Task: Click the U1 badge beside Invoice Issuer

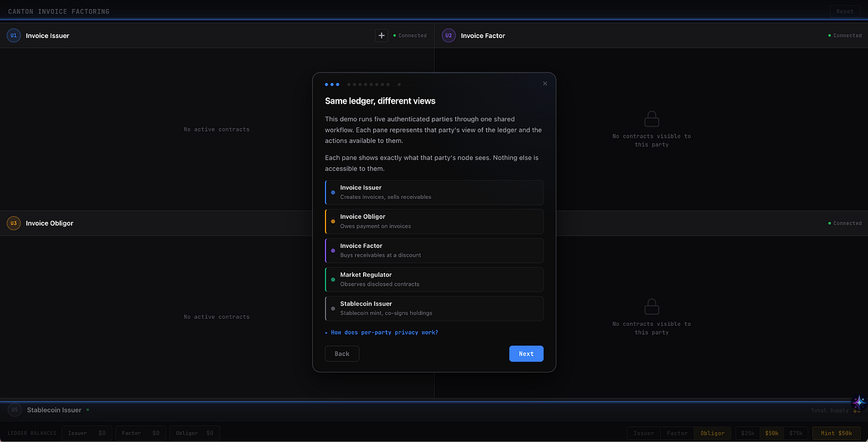Action: click(14, 36)
